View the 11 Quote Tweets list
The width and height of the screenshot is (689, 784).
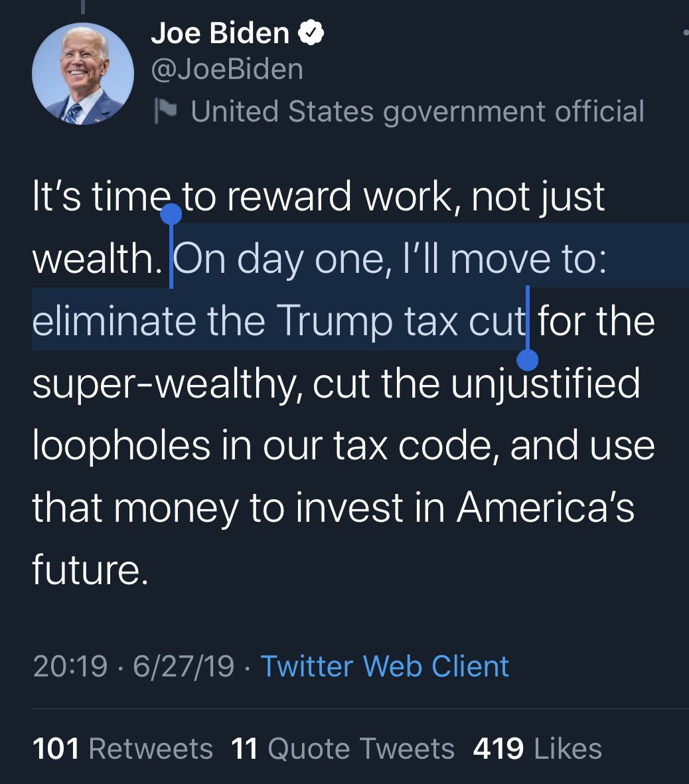pyautogui.click(x=343, y=748)
